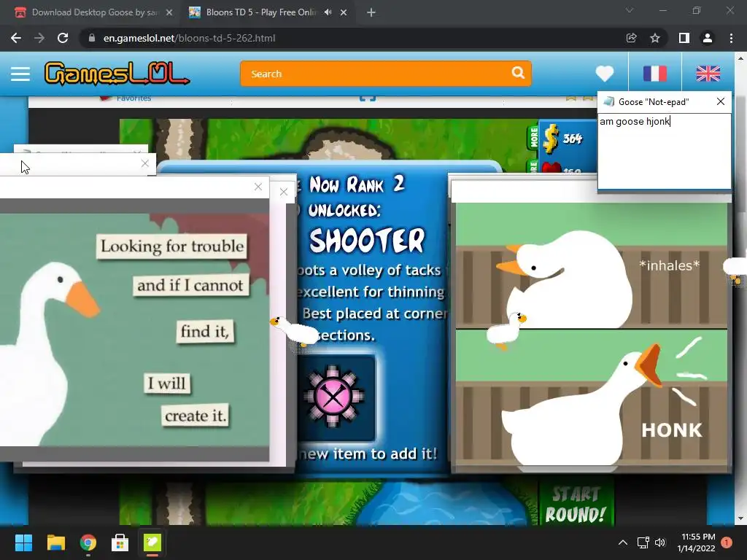Mute the Bloons TD 5 tab audio

click(x=328, y=12)
